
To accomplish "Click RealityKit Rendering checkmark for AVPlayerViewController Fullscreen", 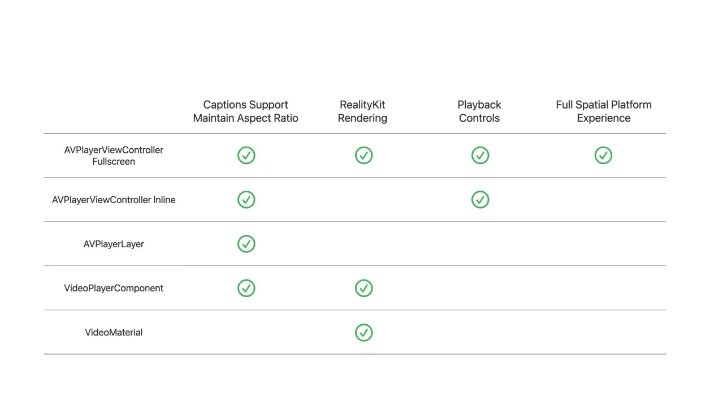I will click(x=364, y=155).
